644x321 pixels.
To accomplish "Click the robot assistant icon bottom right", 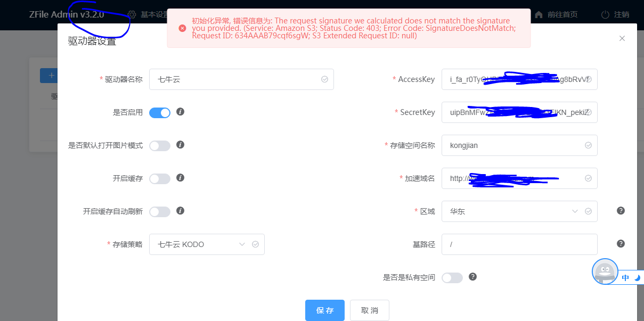I will click(x=605, y=271).
